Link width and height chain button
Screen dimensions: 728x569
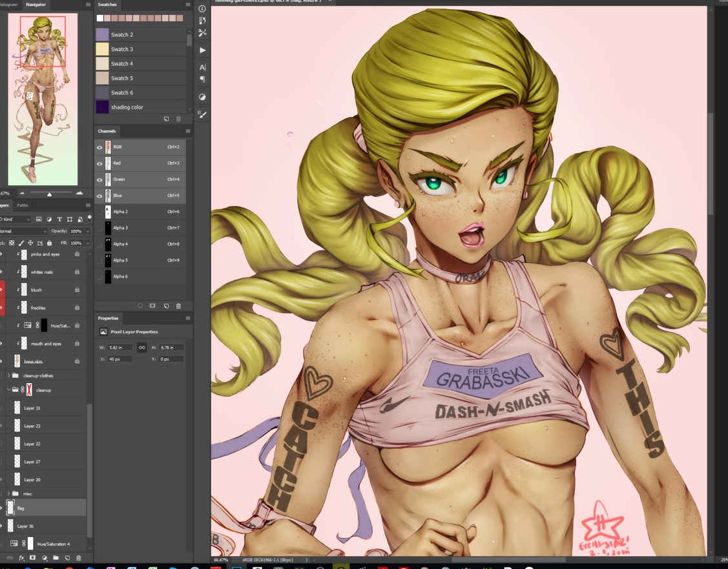(141, 347)
